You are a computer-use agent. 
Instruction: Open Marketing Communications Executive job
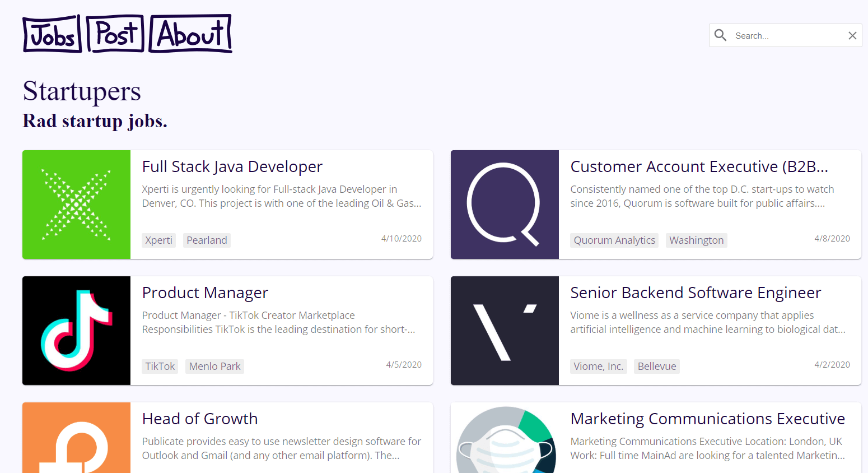[x=707, y=419]
